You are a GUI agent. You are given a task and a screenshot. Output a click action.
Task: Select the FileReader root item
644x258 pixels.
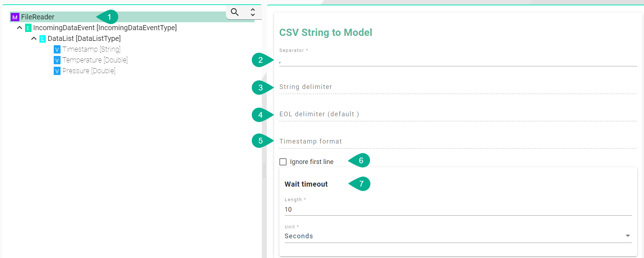[x=38, y=17]
